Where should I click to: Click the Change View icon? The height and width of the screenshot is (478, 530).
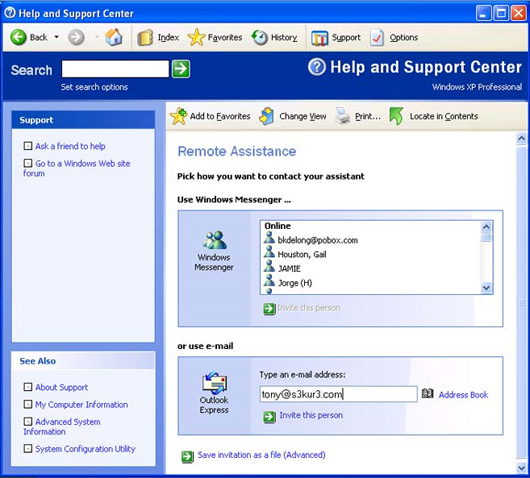pos(267,116)
